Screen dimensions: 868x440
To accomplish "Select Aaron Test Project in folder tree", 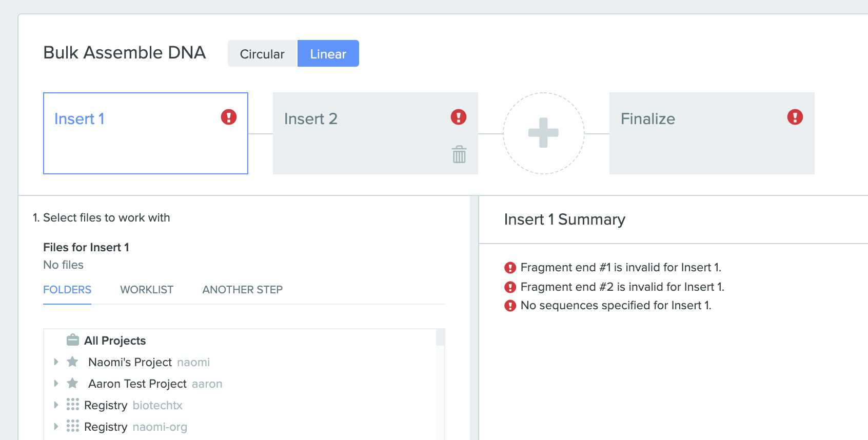I will point(137,384).
